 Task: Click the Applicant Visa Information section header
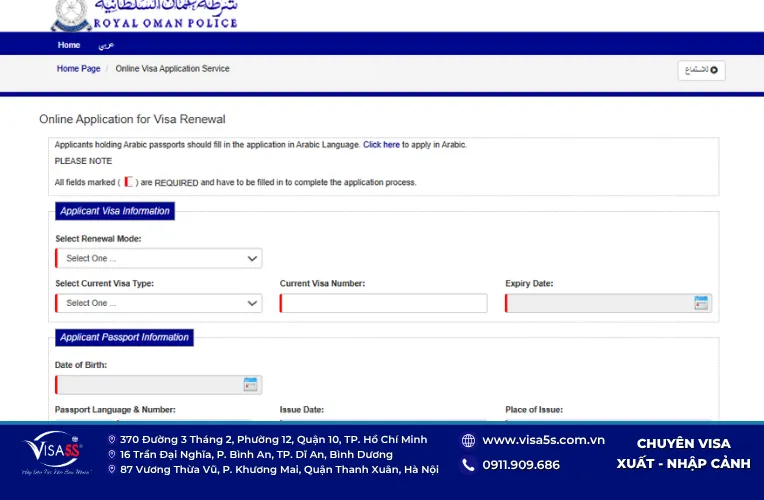tap(115, 211)
